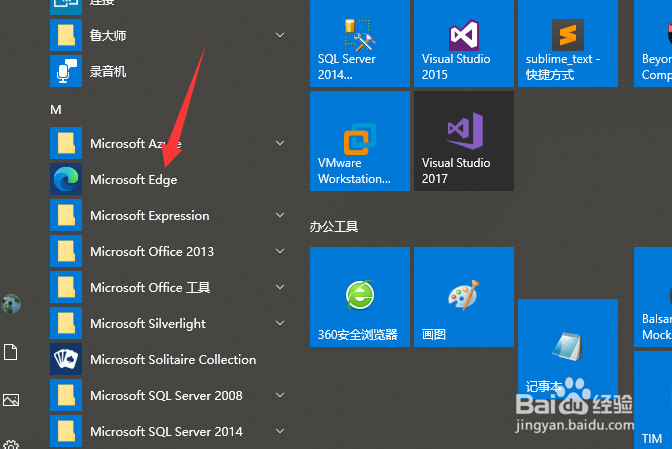Click the Microsoft Azure folder icon
Viewport: 672px width, 449px height.
click(66, 143)
